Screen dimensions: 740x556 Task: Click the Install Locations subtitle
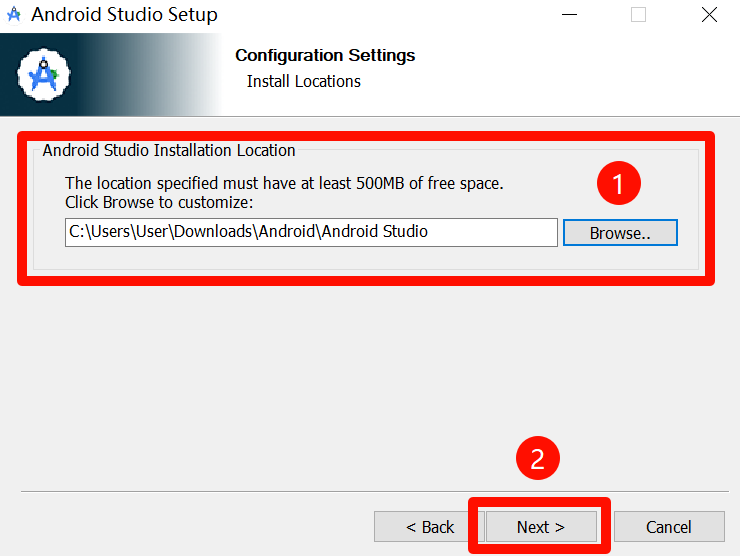pos(304,82)
